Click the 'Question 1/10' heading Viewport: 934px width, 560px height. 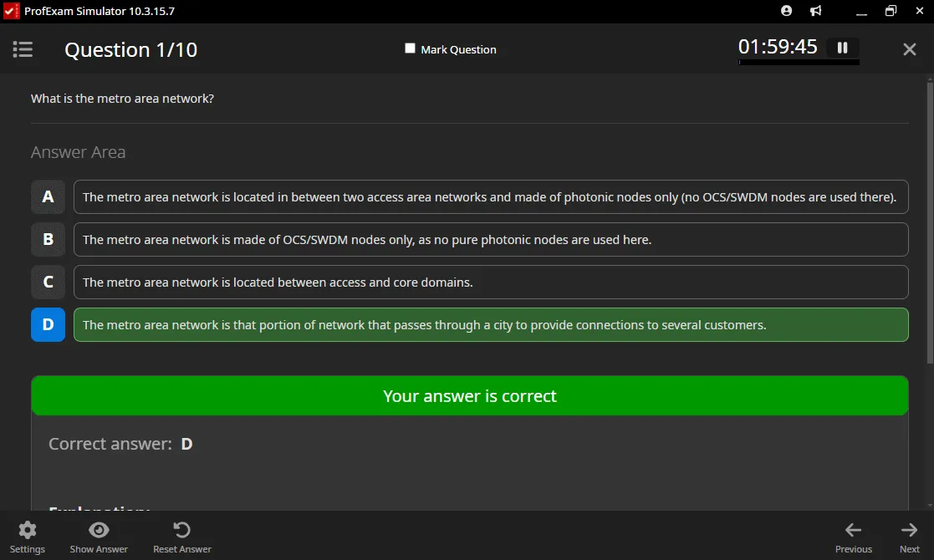tap(131, 50)
